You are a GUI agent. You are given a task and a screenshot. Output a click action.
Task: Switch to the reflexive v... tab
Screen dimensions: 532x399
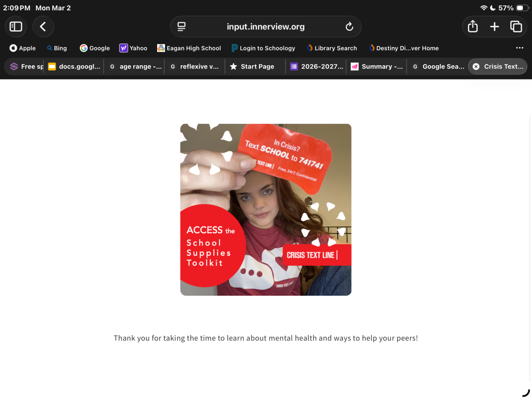point(195,66)
